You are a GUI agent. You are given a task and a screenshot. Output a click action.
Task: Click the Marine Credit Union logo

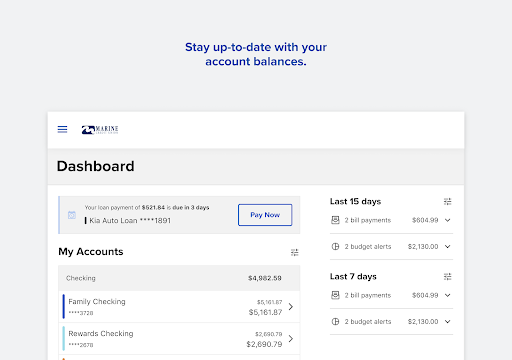(x=100, y=130)
